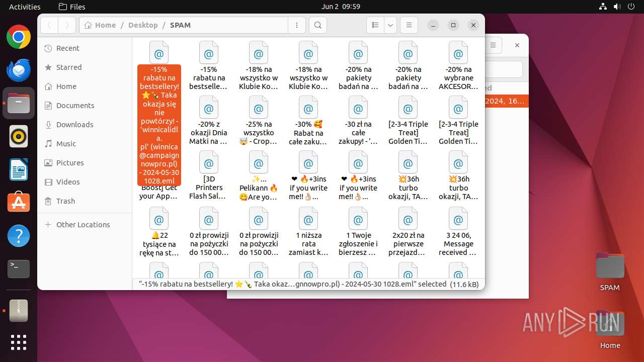Open the Files app in the dock
Screen dimensions: 644x362
click(x=19, y=103)
